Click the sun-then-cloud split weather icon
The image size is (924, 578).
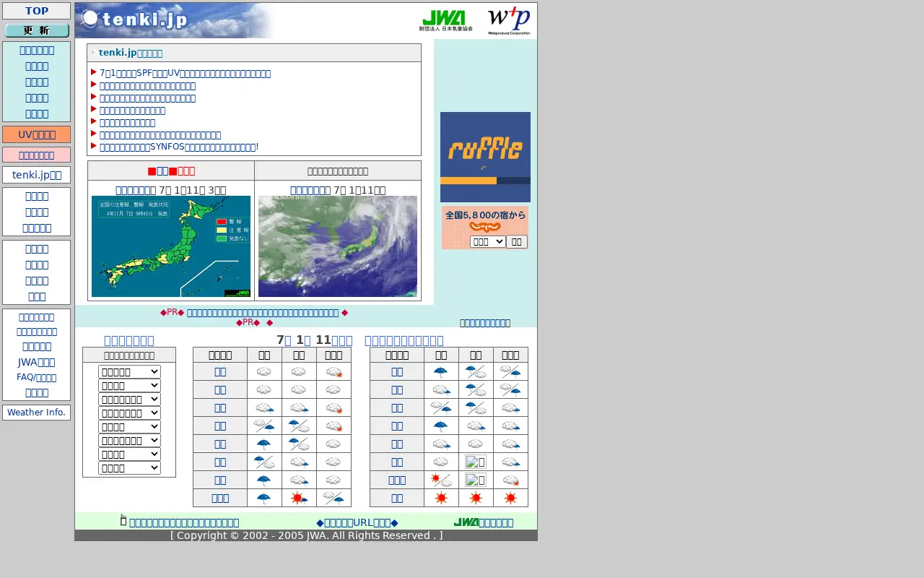click(441, 480)
